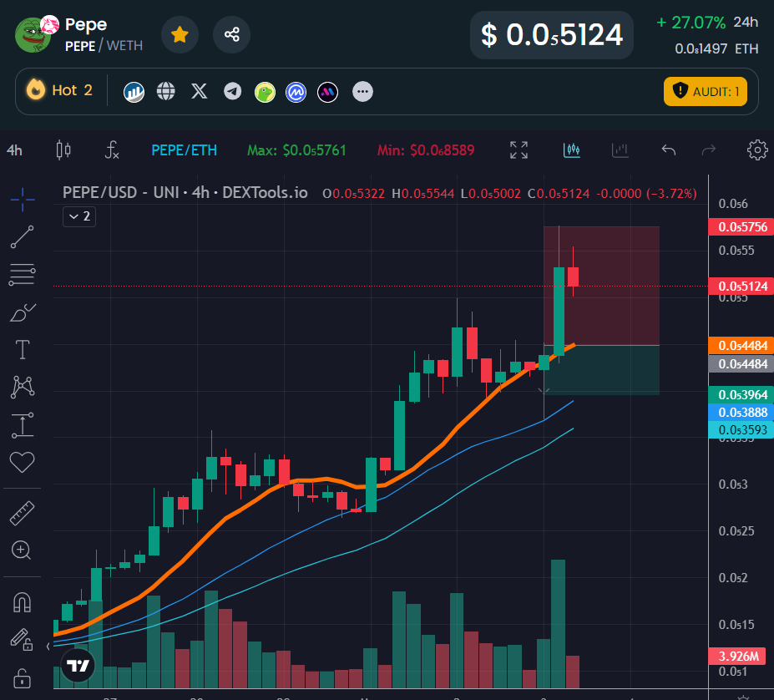Open the CoinGecko gecko icon link
The width and height of the screenshot is (774, 700).
click(265, 92)
